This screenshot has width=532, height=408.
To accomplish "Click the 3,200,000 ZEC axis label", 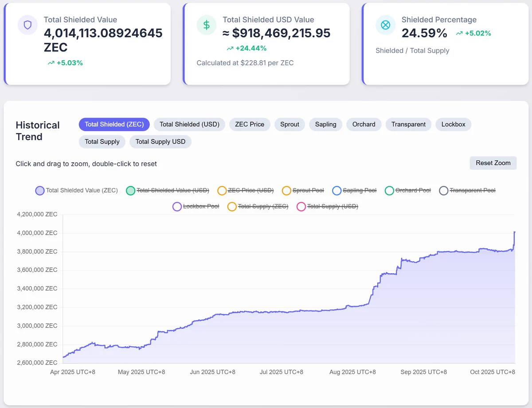I will 37,307.
